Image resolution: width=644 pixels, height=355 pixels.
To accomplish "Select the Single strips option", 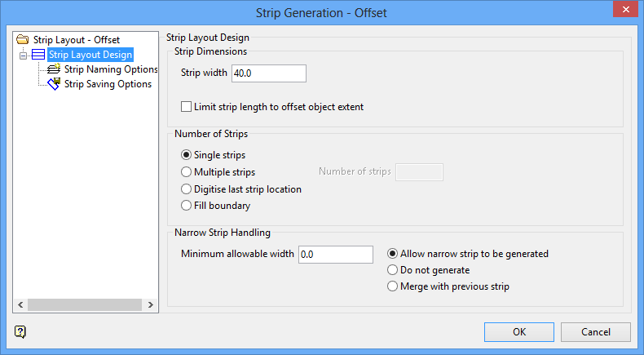I will (187, 155).
